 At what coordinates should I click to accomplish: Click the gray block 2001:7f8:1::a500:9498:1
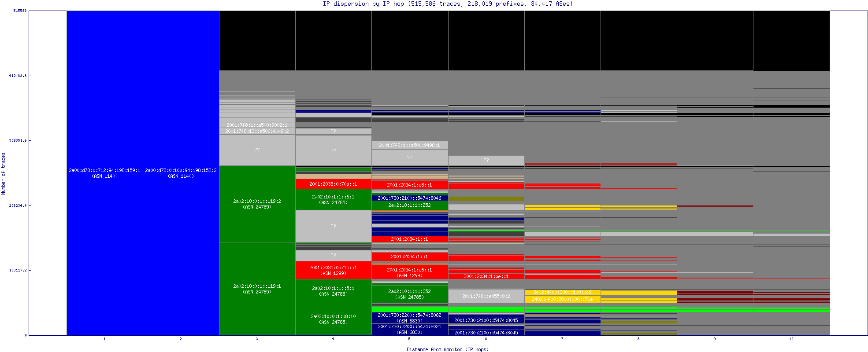(410, 145)
